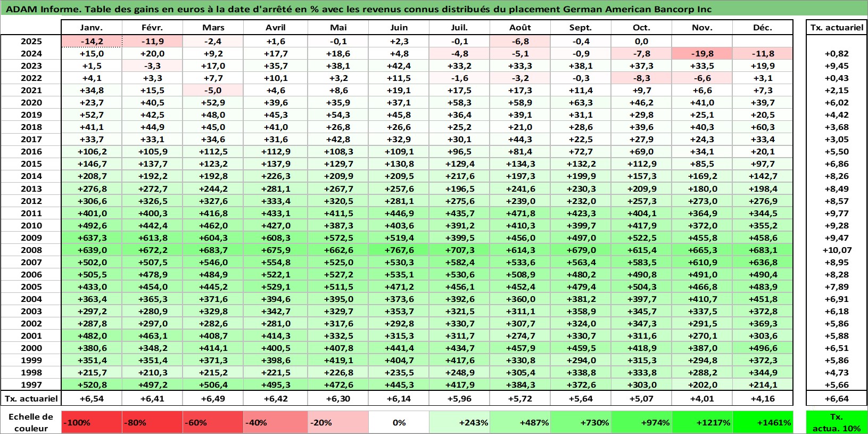Click the +10,07 rate for 2008
The width and height of the screenshot is (868, 434).
point(837,250)
